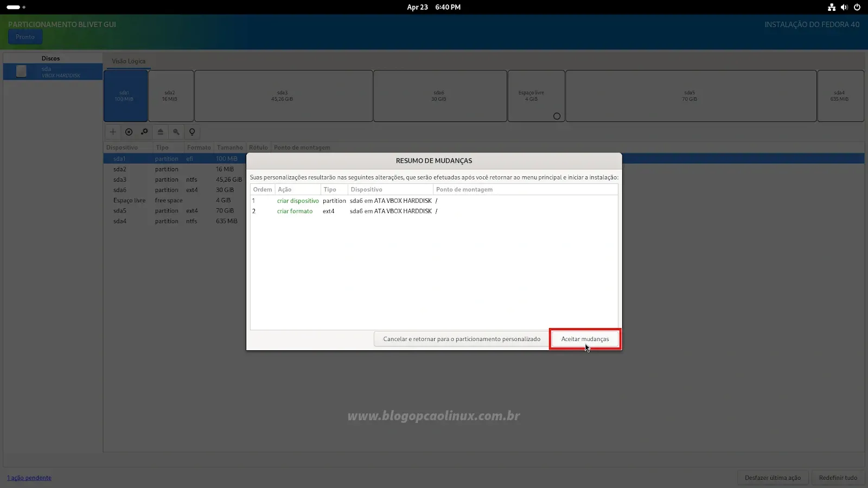Image resolution: width=868 pixels, height=488 pixels.
Task: Click Desfazer última ação button
Action: 773,478
